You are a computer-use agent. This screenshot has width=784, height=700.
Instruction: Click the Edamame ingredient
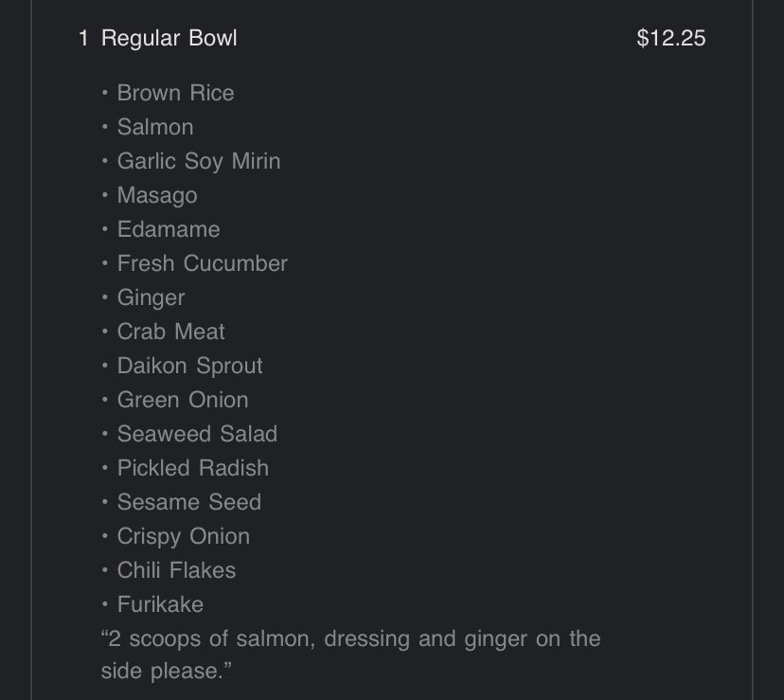[x=168, y=229]
